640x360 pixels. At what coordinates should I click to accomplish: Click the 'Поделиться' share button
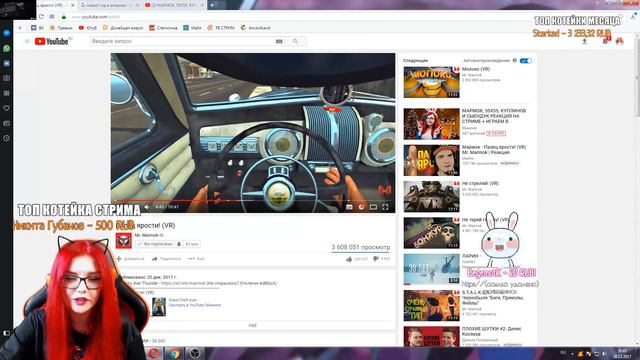[166, 259]
